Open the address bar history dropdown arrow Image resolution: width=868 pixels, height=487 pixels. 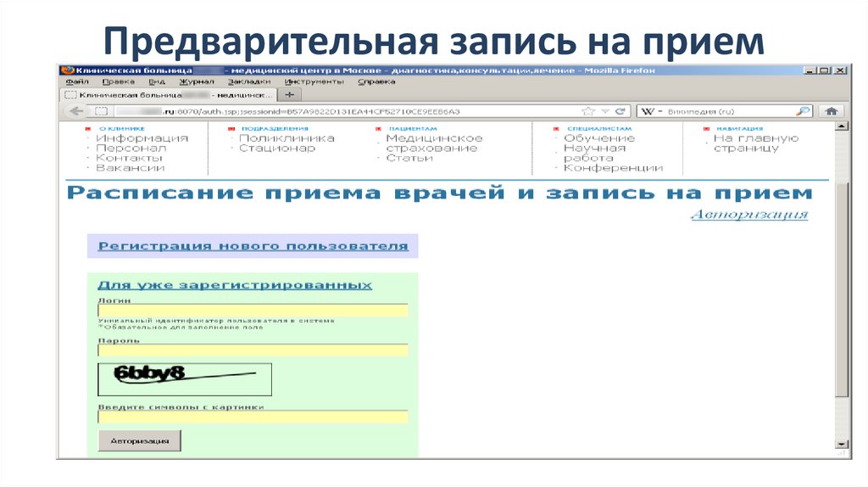pyautogui.click(x=605, y=111)
